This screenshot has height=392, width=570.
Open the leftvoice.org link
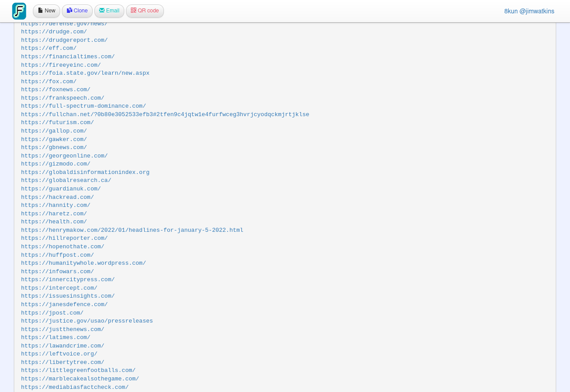point(59,354)
